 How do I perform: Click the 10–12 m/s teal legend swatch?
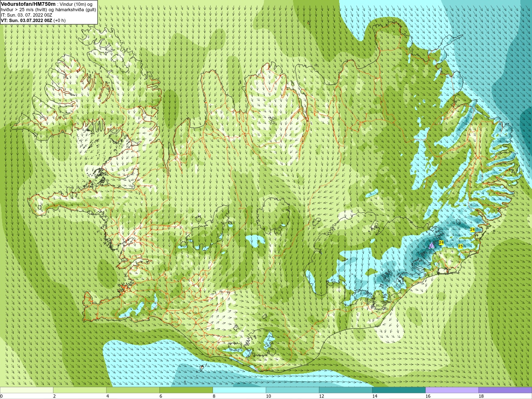[x=293, y=390]
